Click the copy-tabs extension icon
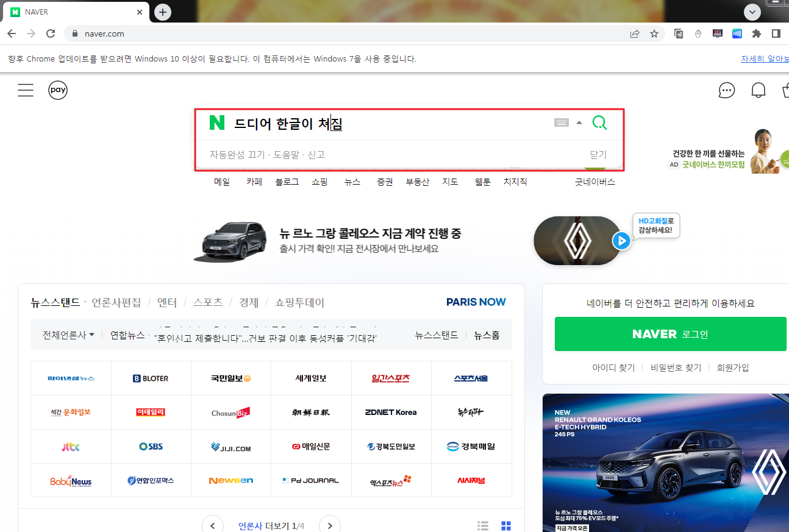789x532 pixels. tap(679, 34)
